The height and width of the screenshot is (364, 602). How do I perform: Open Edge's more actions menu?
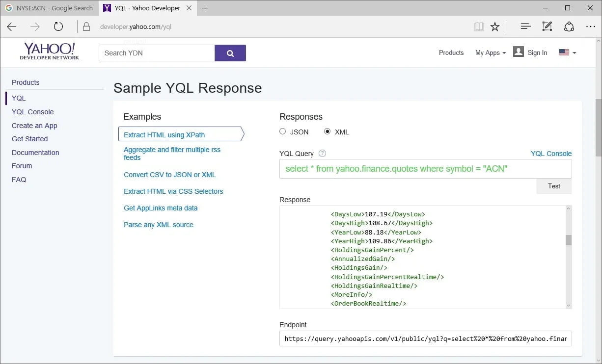591,26
